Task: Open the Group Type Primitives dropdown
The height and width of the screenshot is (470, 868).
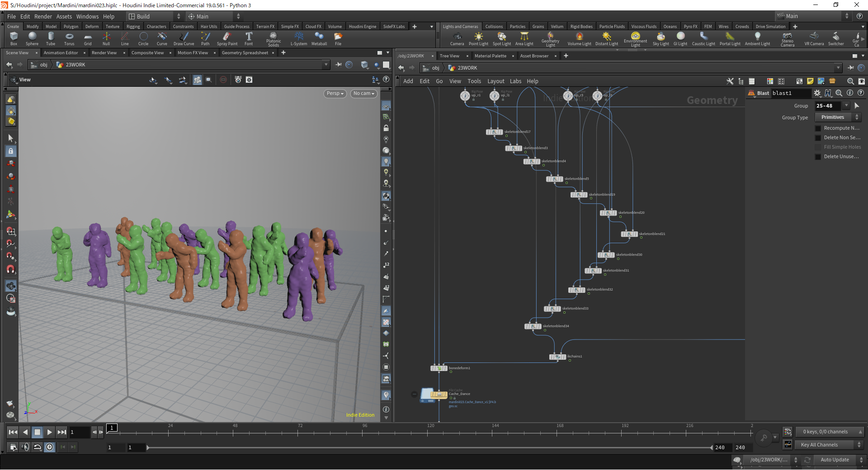Action: (x=838, y=117)
